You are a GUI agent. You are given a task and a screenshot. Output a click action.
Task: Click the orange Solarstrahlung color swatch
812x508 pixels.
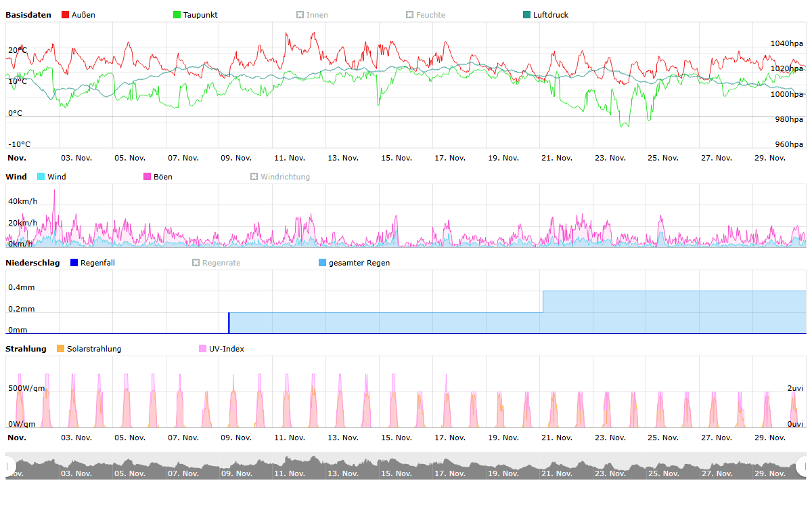tap(61, 349)
